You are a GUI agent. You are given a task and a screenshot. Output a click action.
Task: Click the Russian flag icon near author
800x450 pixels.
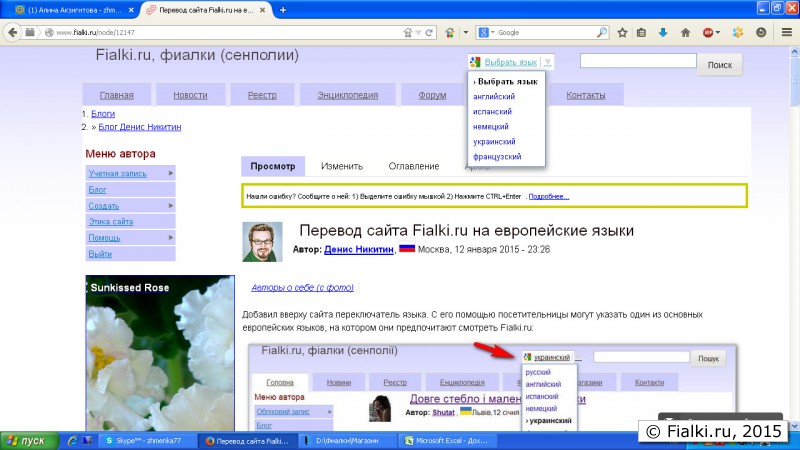click(407, 248)
